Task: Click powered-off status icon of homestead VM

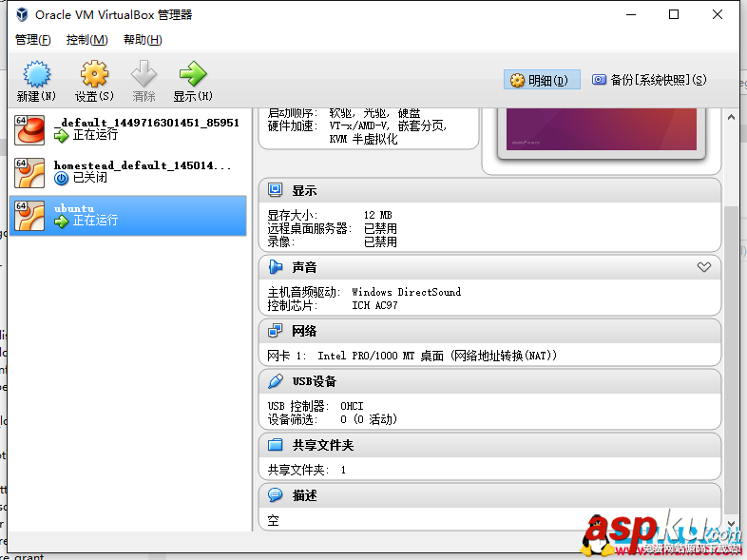Action: click(x=61, y=178)
